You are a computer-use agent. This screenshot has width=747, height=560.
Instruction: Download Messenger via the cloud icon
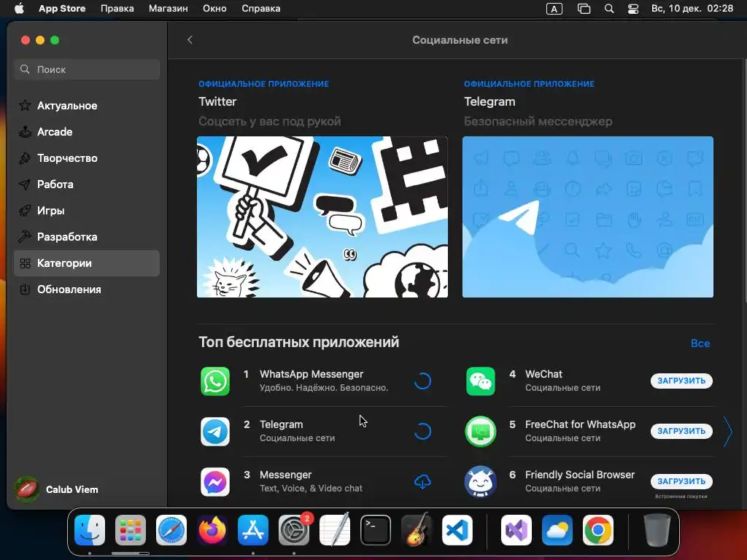(422, 481)
